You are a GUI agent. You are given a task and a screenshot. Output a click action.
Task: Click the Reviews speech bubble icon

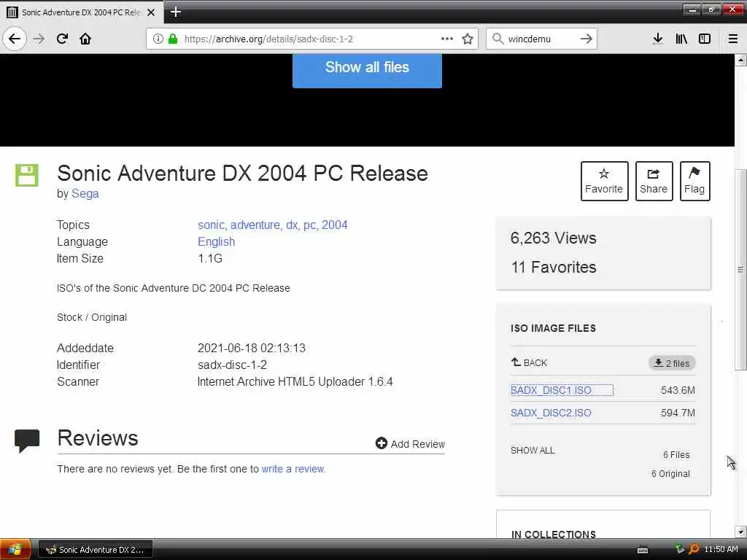pos(27,440)
